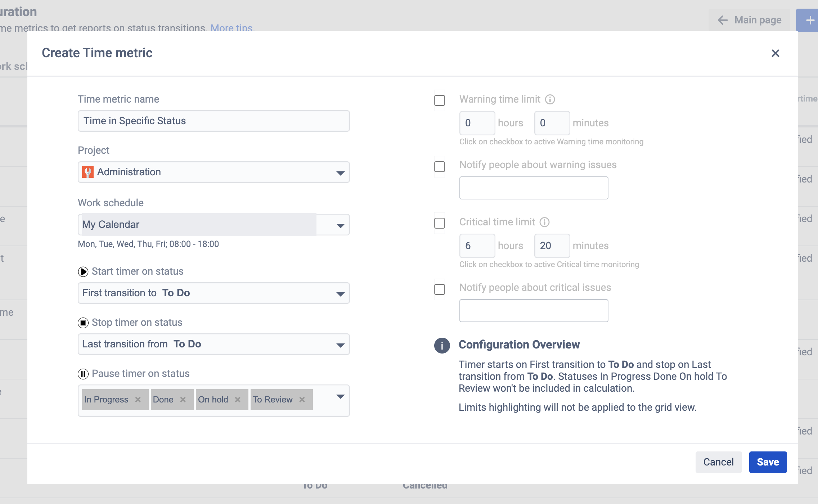Click the Time metric name text field
Viewport: 818px width, 504px height.
214,121
